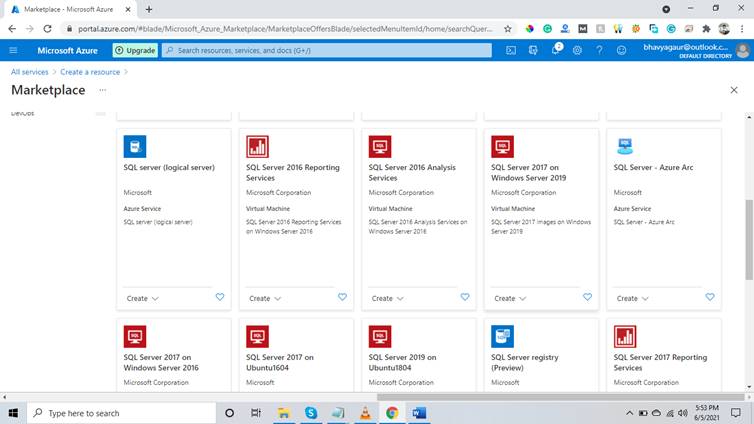Viewport: 754px width, 424px height.
Task: Open Azure portal settings gear
Action: pos(577,50)
